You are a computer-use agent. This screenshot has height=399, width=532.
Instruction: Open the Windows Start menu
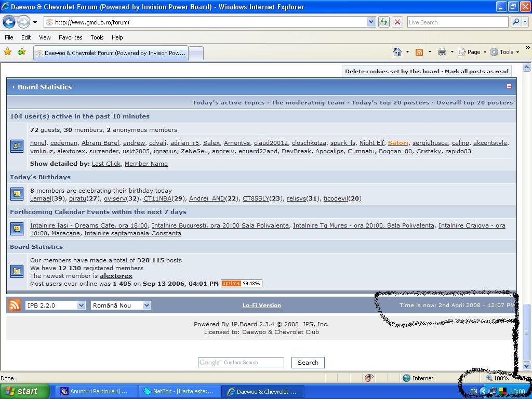coord(25,391)
